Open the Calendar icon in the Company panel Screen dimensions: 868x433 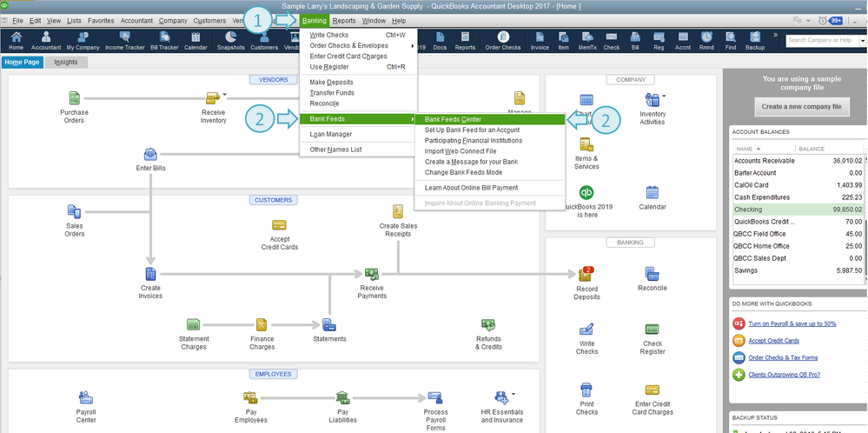653,193
